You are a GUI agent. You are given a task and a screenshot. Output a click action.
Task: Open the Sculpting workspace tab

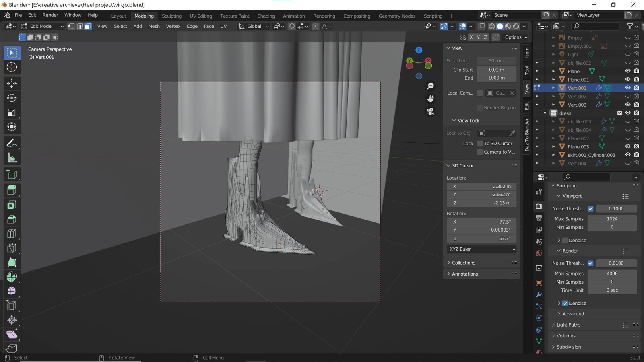coord(171,16)
